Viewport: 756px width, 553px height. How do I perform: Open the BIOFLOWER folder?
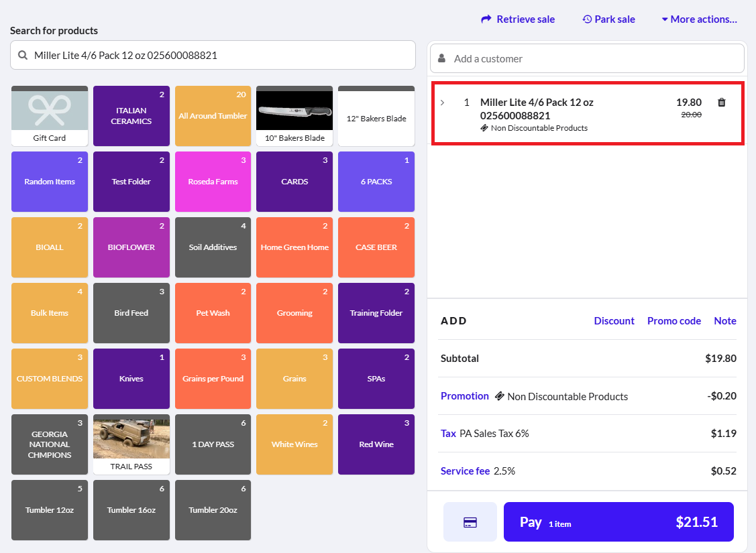point(131,247)
